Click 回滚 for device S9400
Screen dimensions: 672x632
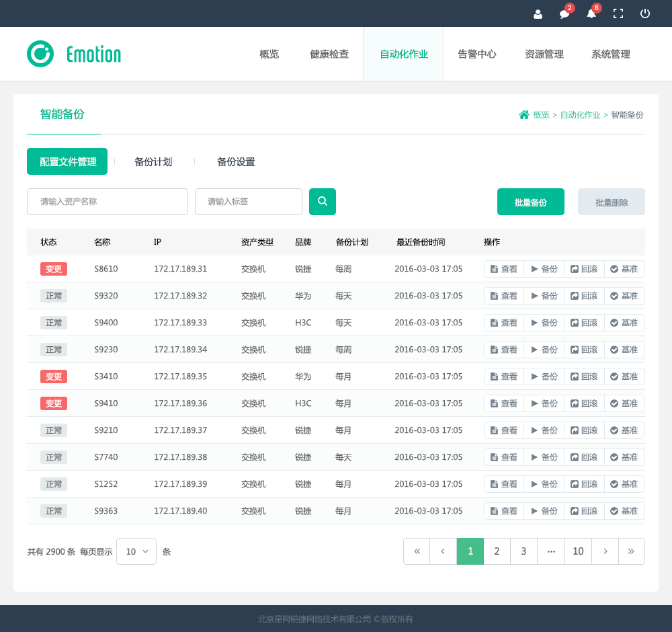pyautogui.click(x=584, y=323)
